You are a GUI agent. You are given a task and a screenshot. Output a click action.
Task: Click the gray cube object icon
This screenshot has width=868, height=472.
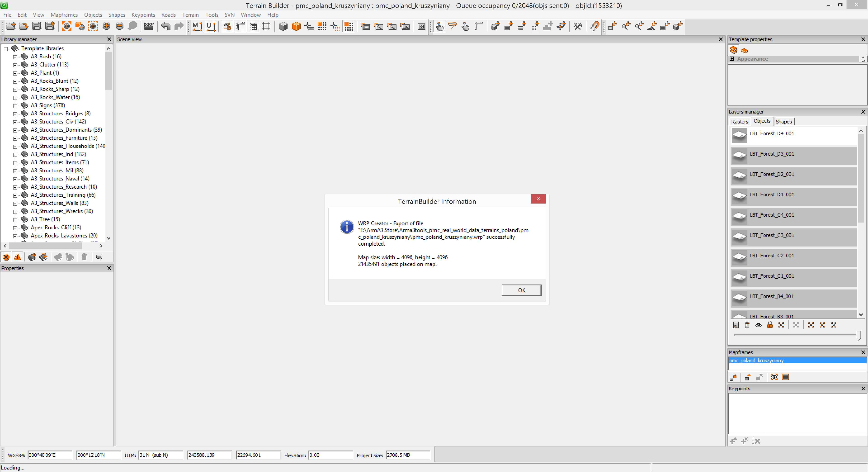[283, 26]
